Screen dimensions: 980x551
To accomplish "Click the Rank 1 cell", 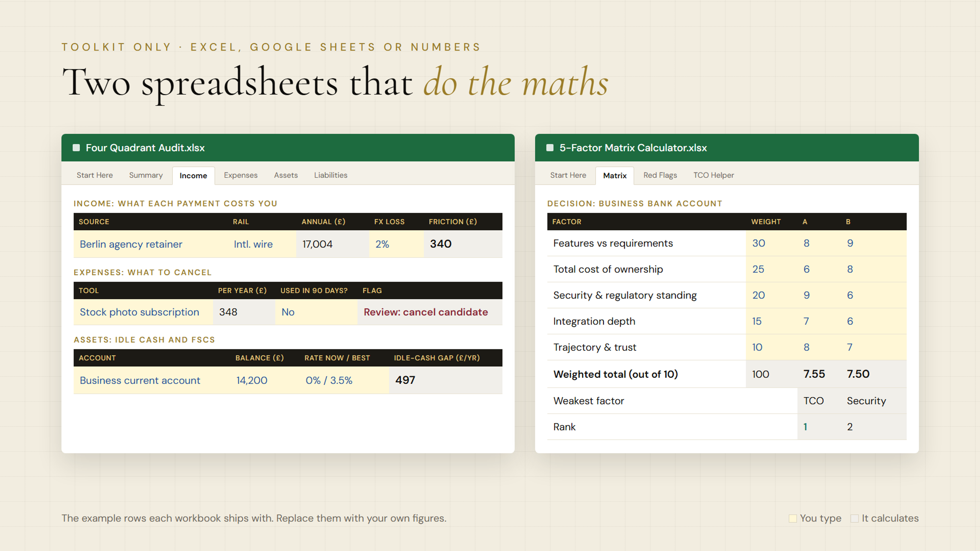I will click(x=819, y=427).
